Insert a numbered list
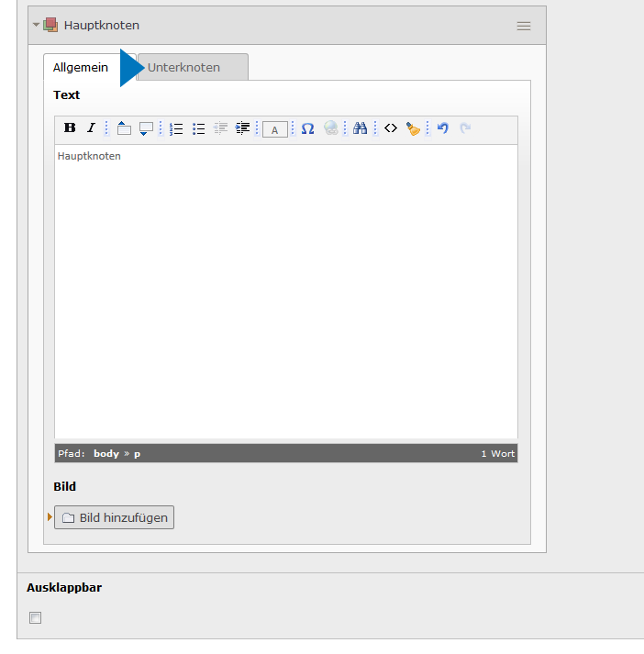This screenshot has width=644, height=654. pos(177,128)
